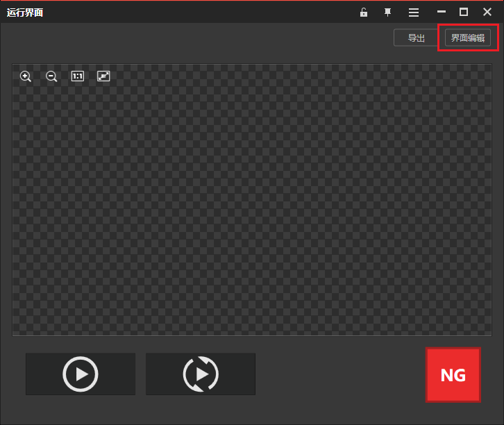Viewport: 504px width, 425px height.
Task: Click empty panel space between run buttons and NG
Action: pos(340,375)
